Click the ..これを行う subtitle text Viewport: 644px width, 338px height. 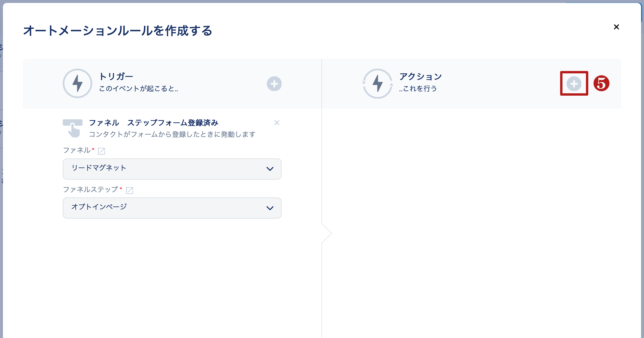coord(418,89)
